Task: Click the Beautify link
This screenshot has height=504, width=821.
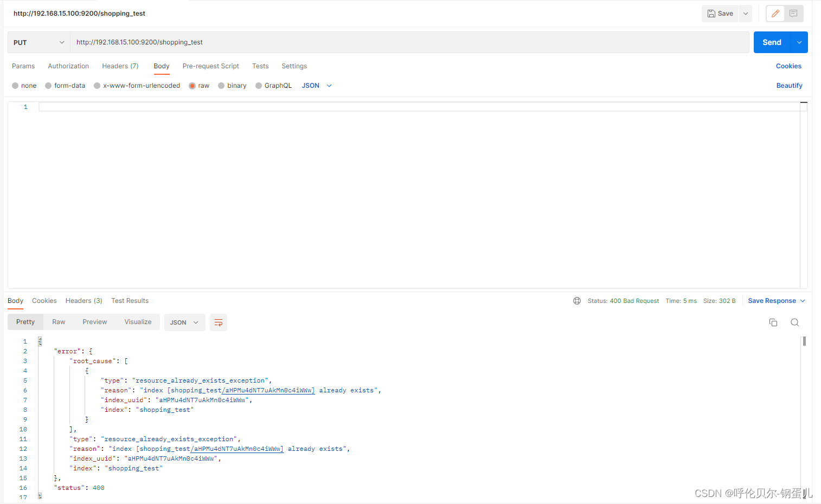Action: tap(790, 86)
